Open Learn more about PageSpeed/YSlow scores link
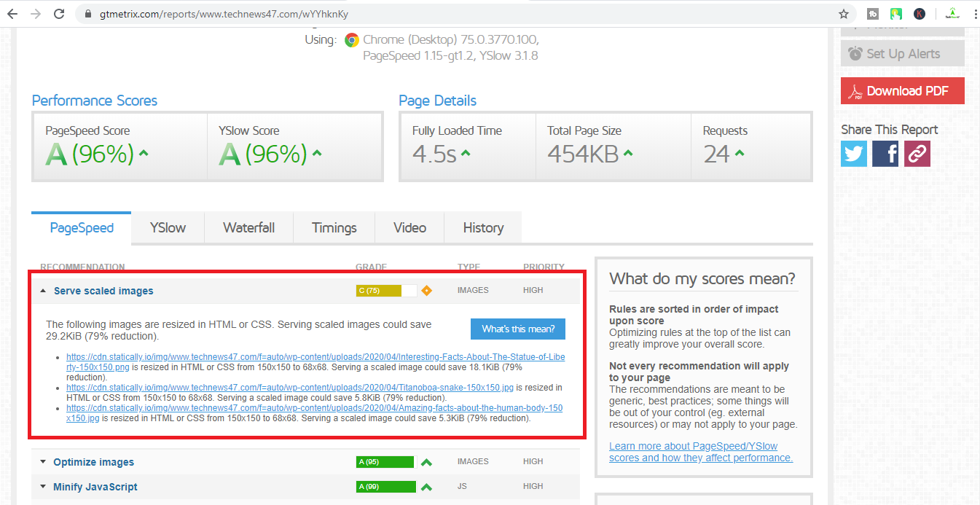 pos(701,452)
